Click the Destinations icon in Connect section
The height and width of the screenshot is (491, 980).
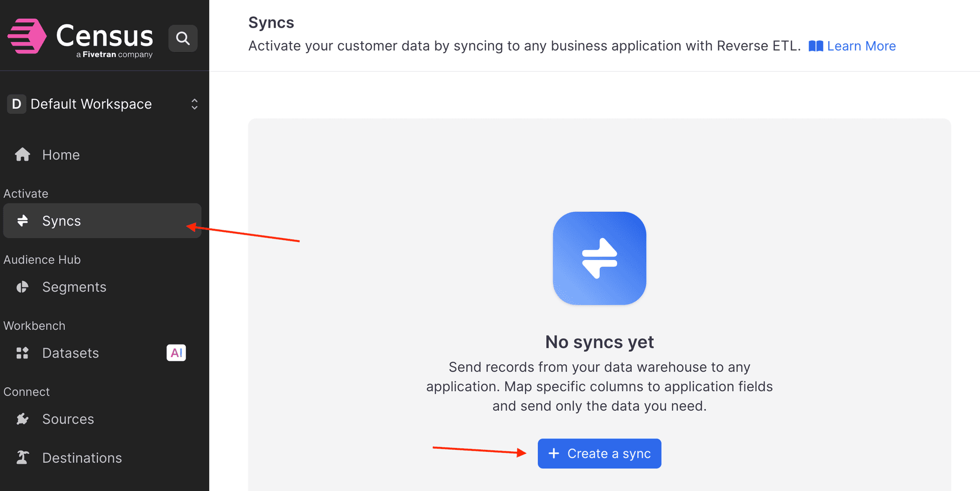(x=22, y=458)
